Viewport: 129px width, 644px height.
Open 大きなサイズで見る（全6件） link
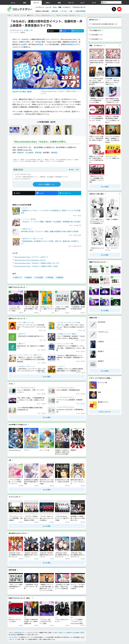coord(22,91)
